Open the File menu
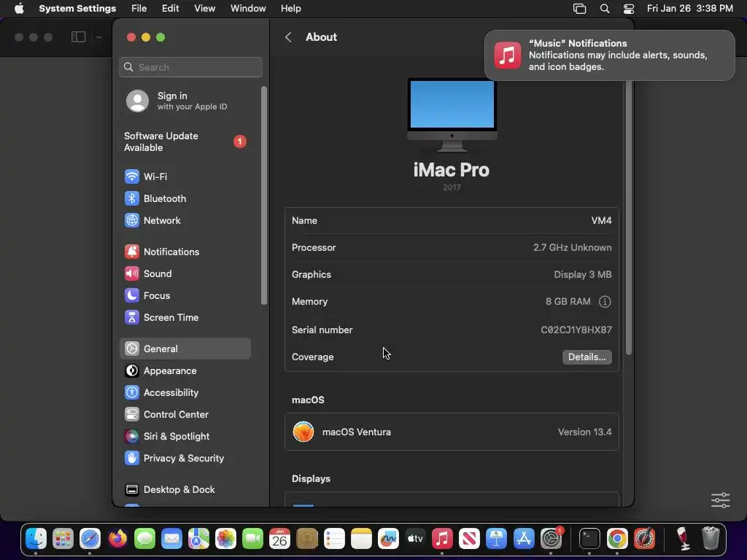 [x=139, y=9]
